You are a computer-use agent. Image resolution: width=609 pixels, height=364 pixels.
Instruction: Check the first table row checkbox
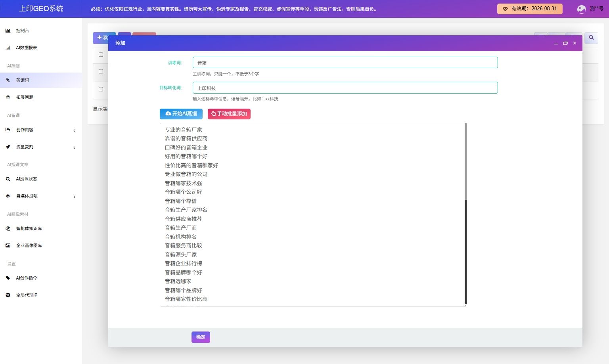[x=101, y=71]
